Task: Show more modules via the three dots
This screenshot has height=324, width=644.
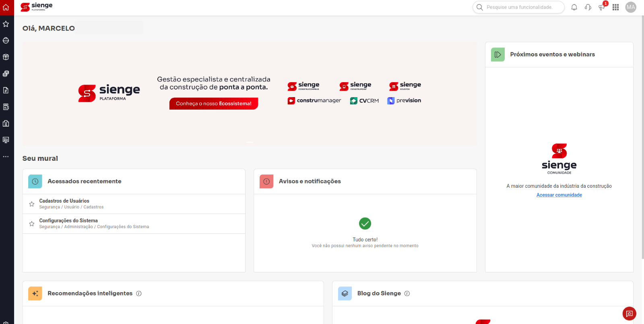Action: (x=6, y=156)
